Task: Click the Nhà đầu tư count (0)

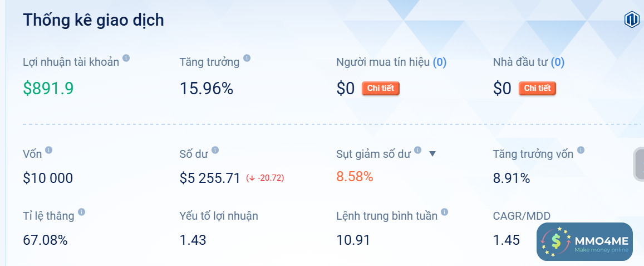Action: coord(558,62)
